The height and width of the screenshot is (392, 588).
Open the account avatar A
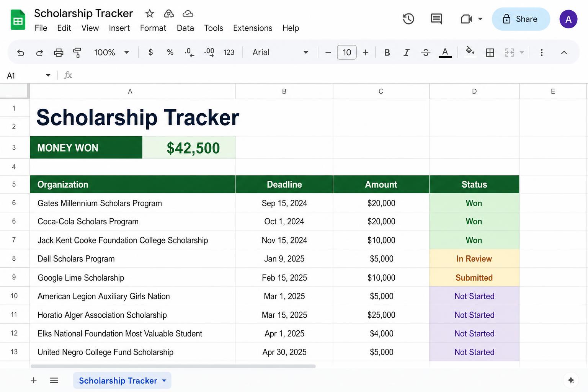(568, 19)
